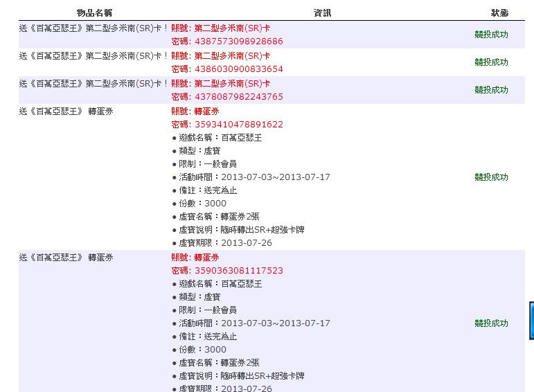Click 競投成功 status of first 轉蛋券 row

pos(491,177)
